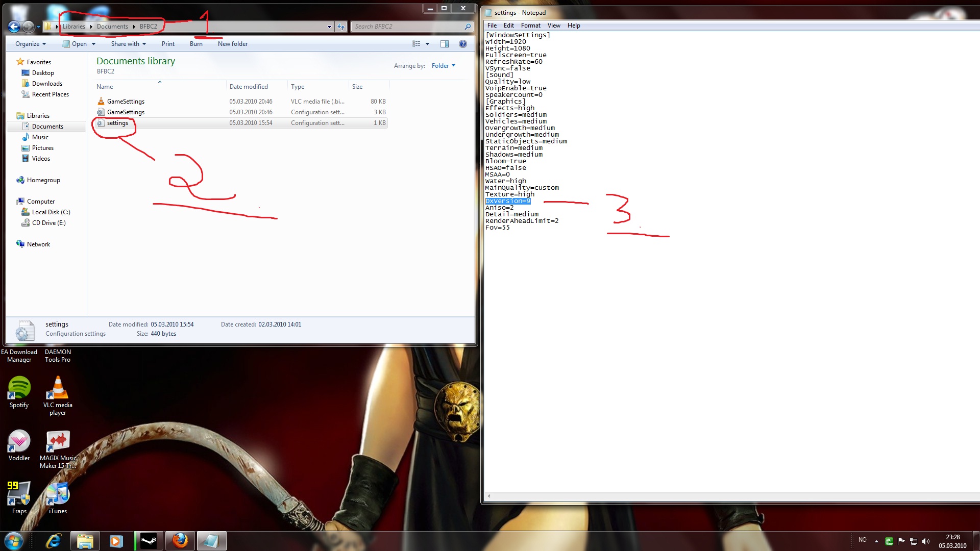Click the help question mark icon
Viewport: 980px width, 551px height.
click(462, 44)
